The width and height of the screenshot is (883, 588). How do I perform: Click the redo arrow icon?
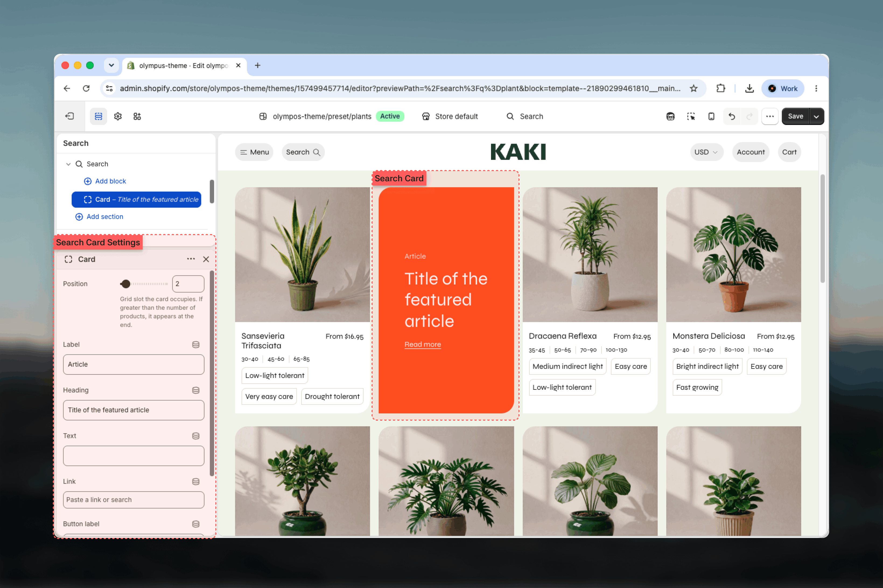click(749, 116)
